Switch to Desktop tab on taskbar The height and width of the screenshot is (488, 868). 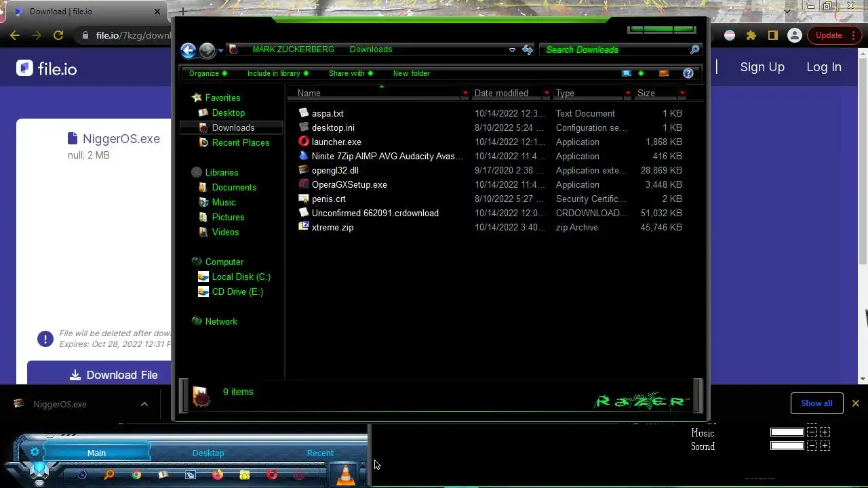click(x=208, y=453)
